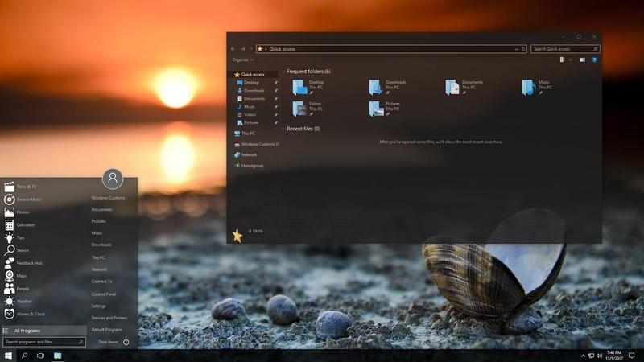Open Control Panel in start menu
This screenshot has height=362, width=644.
coord(104,294)
